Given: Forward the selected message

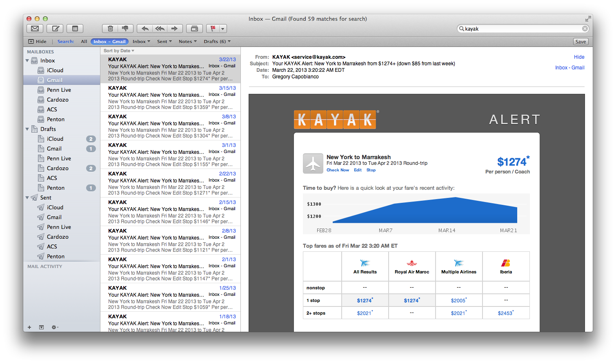Looking at the screenshot, I should pyautogui.click(x=175, y=29).
